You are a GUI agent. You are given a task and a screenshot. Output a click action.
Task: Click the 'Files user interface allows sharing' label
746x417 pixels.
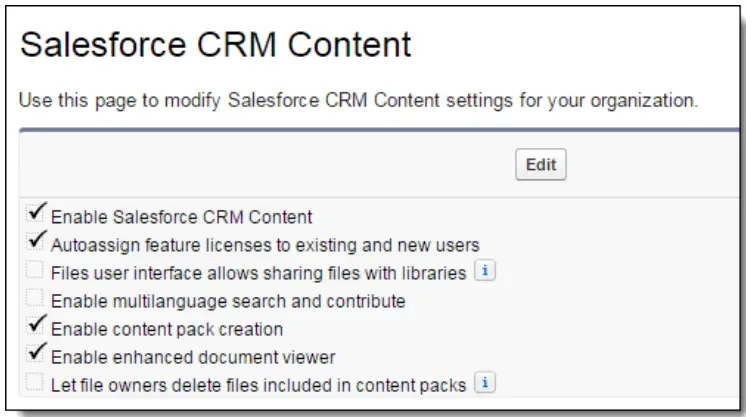tap(258, 272)
